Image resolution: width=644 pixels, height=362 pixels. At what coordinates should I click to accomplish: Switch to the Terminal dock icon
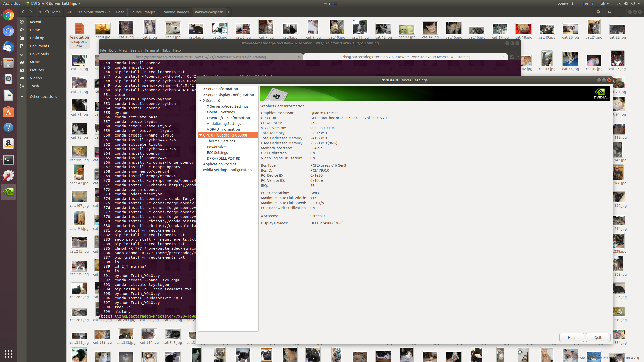pos(8,160)
